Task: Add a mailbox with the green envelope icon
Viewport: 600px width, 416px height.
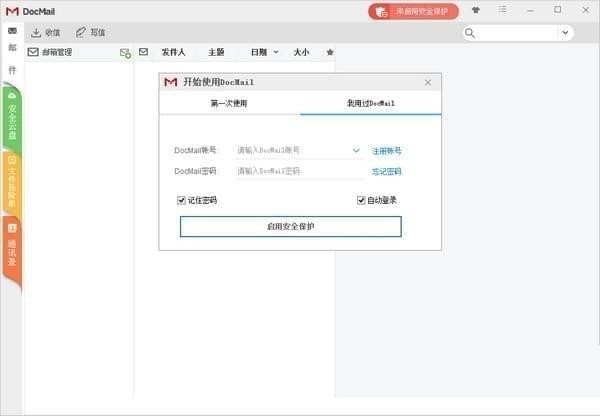Action: [125, 52]
